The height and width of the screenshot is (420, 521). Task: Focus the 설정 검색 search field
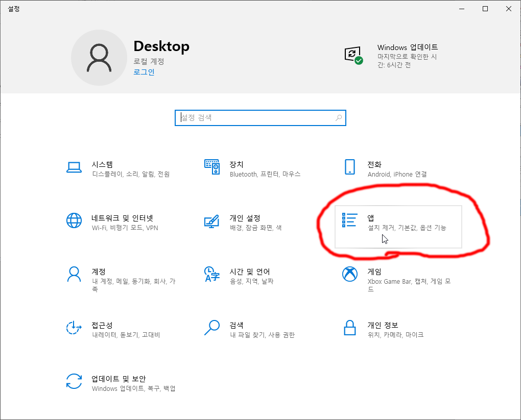[255, 118]
